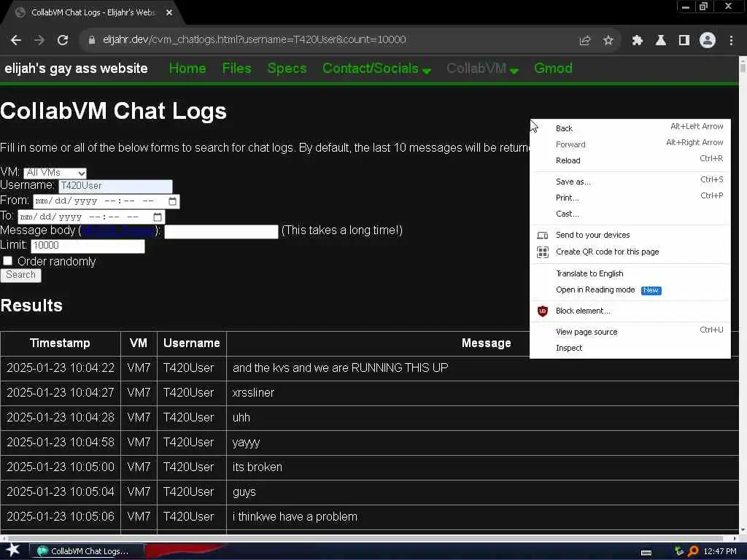The height and width of the screenshot is (560, 747).
Task: Choose Block element... menu entry
Action: tap(630, 311)
